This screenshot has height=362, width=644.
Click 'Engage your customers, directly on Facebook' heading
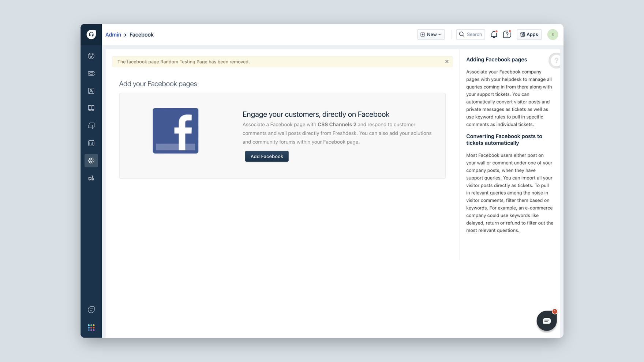[x=316, y=114]
